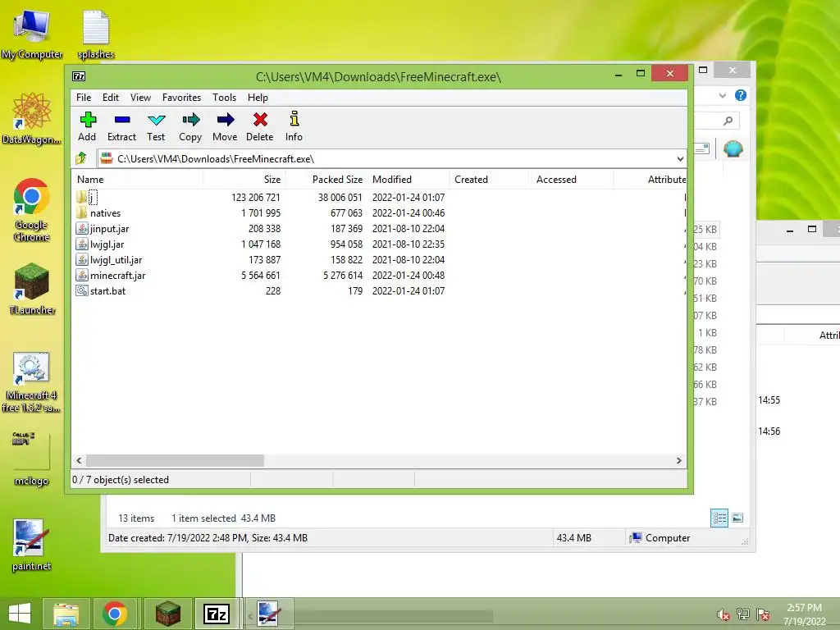The height and width of the screenshot is (630, 840).
Task: Click the muted volume tray icon
Action: [x=724, y=614]
